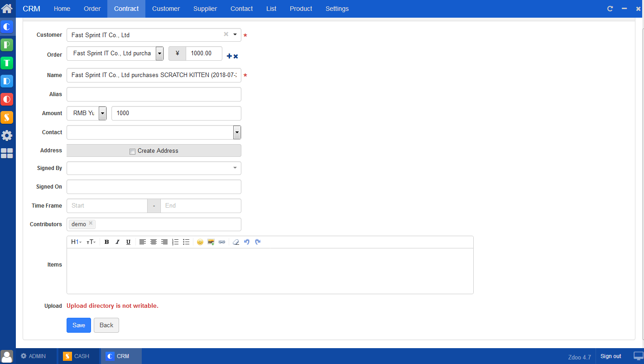Open the red half-circle app icon in the sidebar
Screen dimensions: 644x364
(7, 99)
